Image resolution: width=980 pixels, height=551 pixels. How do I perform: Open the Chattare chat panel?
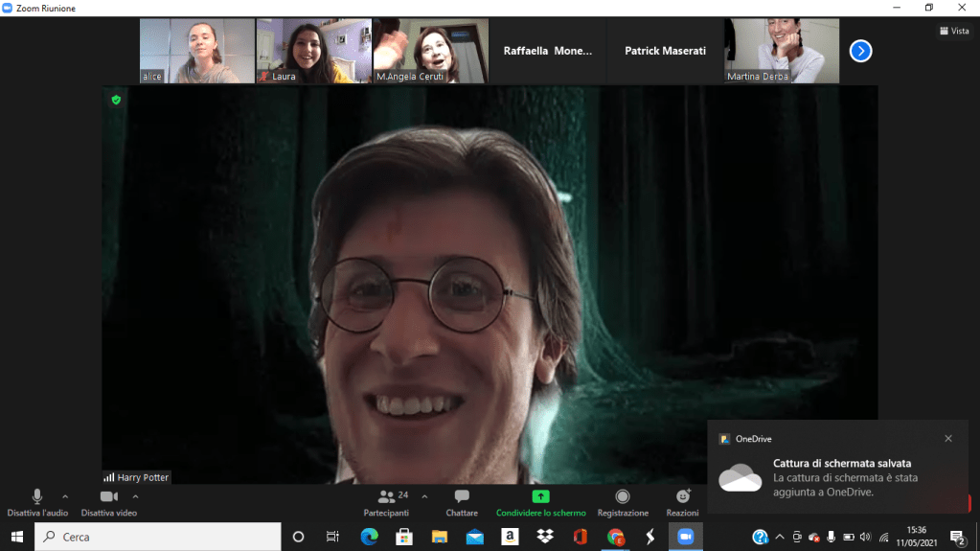tap(462, 501)
